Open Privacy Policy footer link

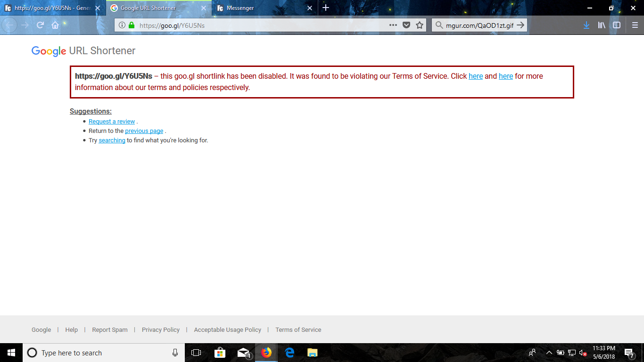[161, 330]
